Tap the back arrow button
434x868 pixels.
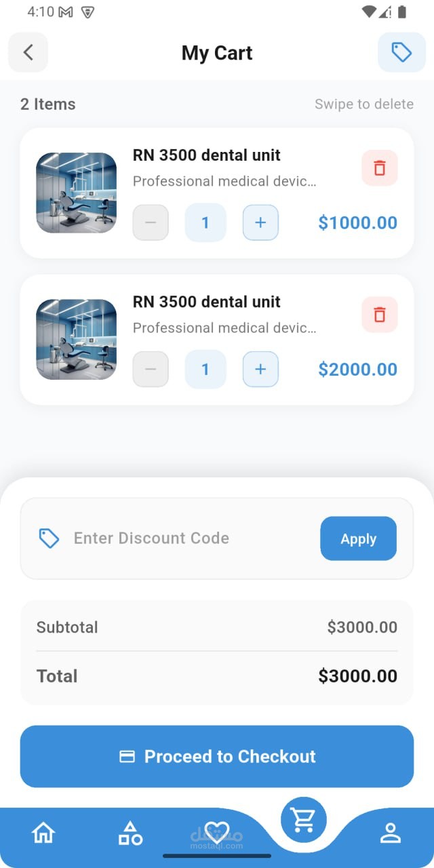pyautogui.click(x=28, y=52)
